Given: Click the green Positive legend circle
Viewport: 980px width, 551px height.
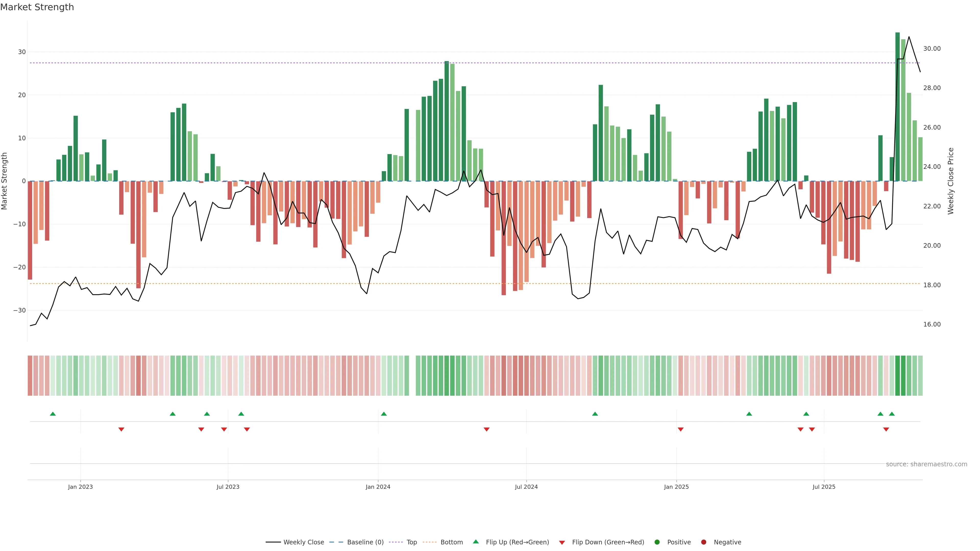Looking at the screenshot, I should click(657, 542).
